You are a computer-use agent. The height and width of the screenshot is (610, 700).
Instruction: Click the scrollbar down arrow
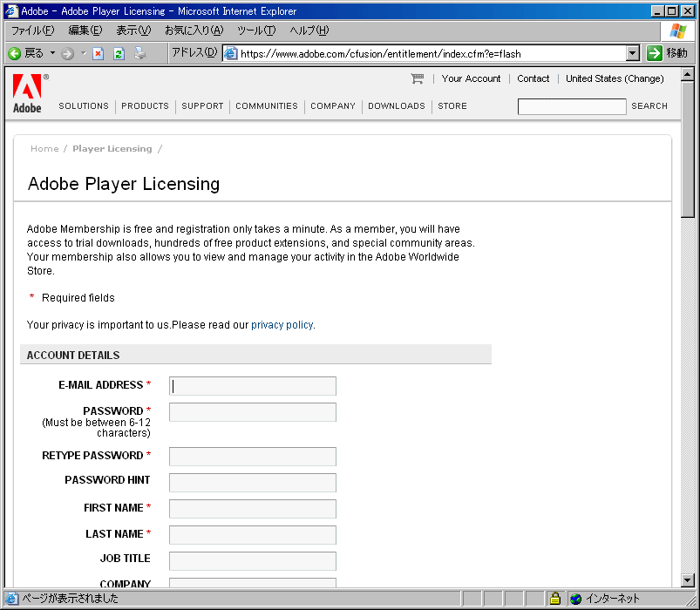click(x=688, y=580)
